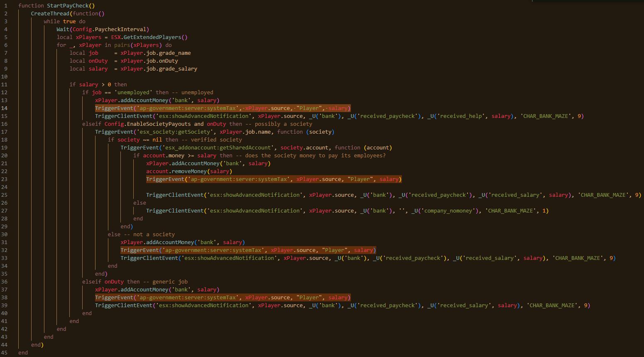Place cursor on CreateThread in line 2
This screenshot has width=644, height=357.
tap(50, 14)
